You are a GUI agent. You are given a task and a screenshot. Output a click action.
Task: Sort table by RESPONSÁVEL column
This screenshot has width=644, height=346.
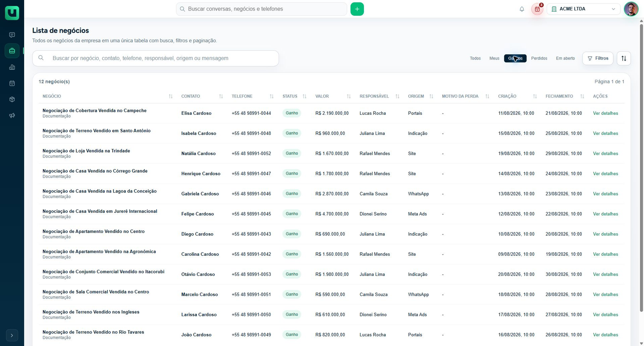pos(398,96)
